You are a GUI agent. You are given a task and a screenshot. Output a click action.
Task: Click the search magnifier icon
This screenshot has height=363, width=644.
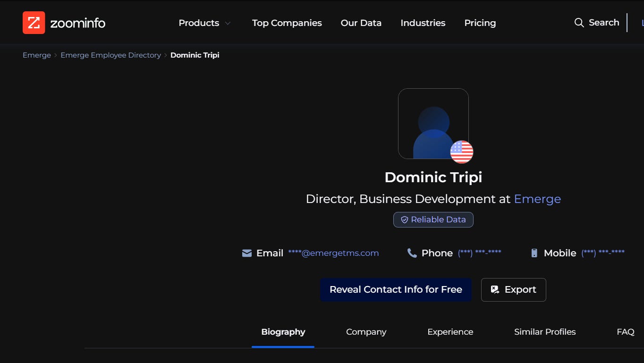pyautogui.click(x=579, y=23)
